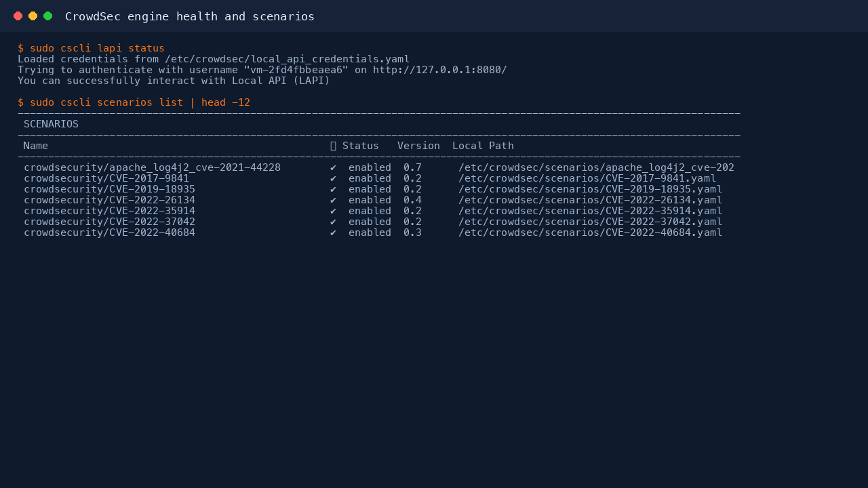Click version 0.4 in the CVE-2022-26134 row
The height and width of the screenshot is (488, 868).
click(412, 200)
